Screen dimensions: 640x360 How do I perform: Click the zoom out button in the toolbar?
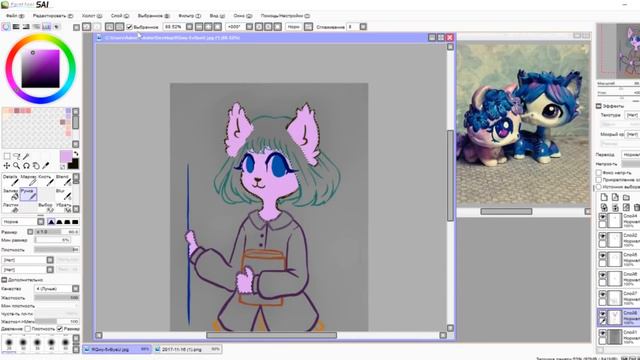(199, 27)
